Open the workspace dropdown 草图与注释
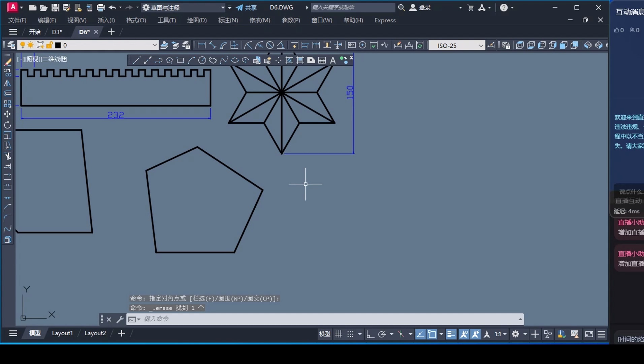This screenshot has height=364, width=644. (x=183, y=7)
